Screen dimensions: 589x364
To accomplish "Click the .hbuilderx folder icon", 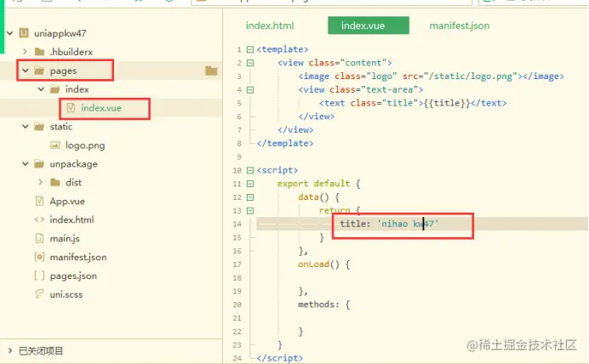I will [39, 51].
